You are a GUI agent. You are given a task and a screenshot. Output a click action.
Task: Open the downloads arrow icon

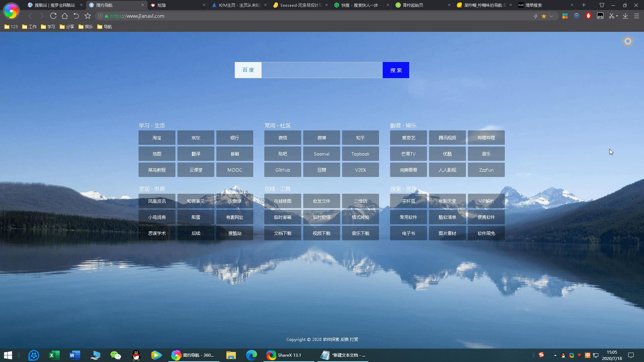point(625,16)
